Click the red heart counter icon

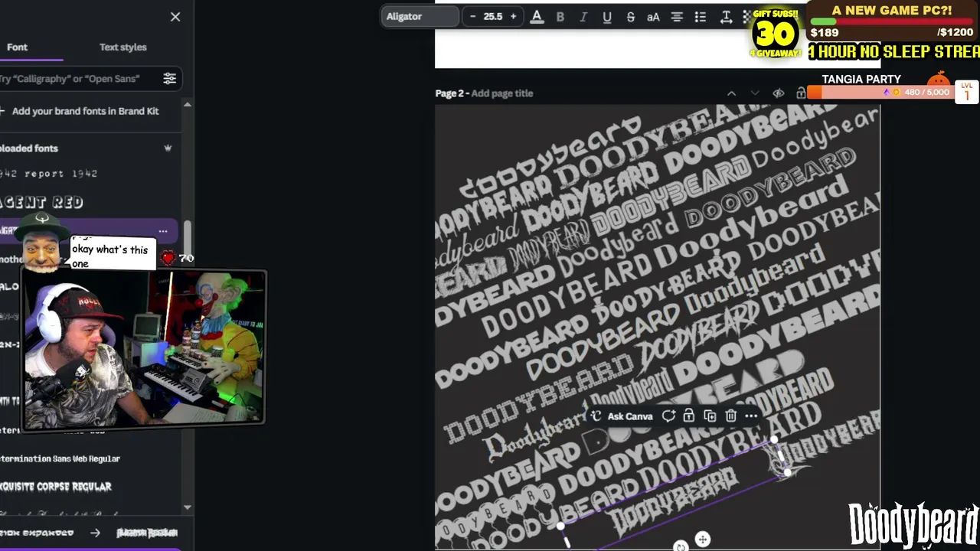tap(168, 258)
